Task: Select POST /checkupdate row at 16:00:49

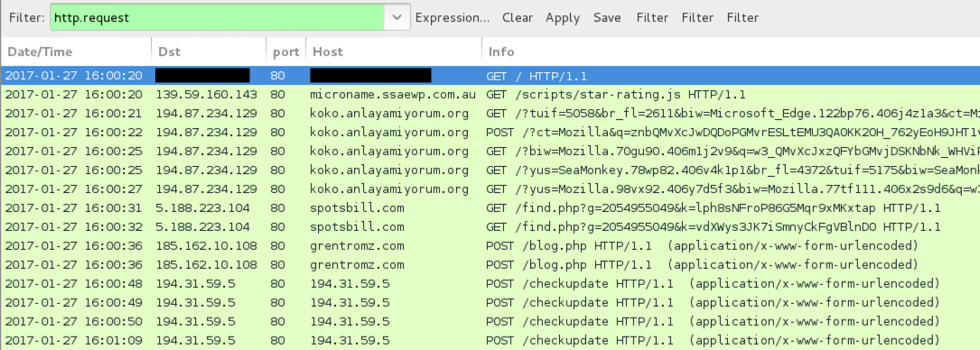Action: pos(490,302)
